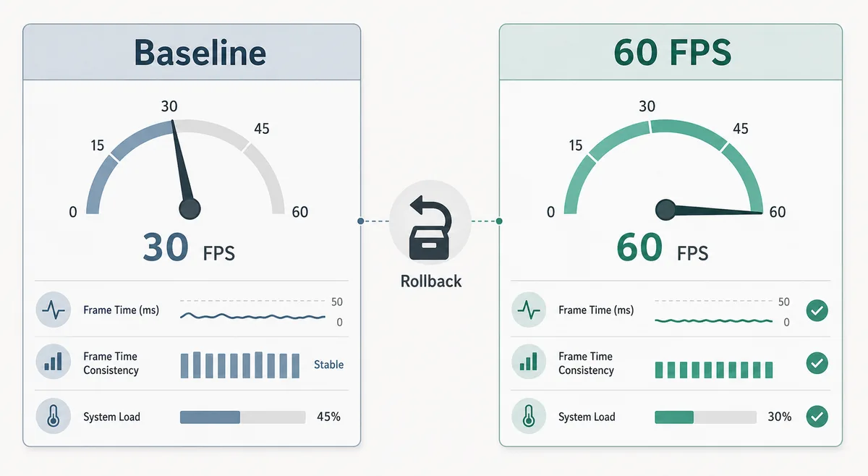Click 60 FPS System Load thermometer icon

(529, 417)
